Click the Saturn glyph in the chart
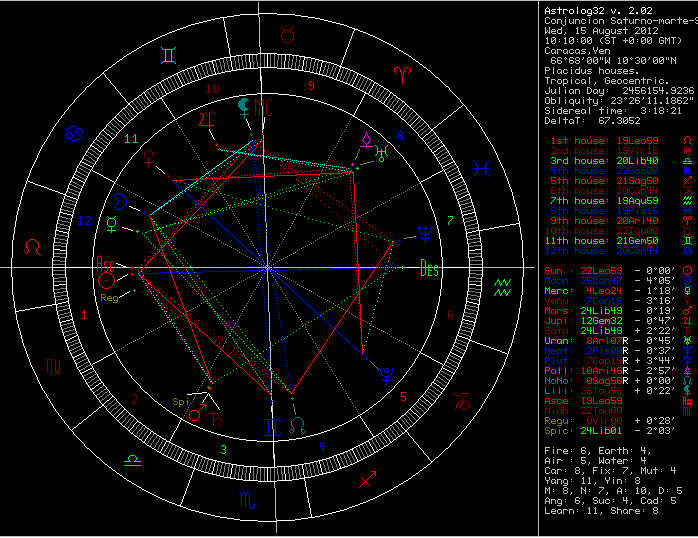This screenshot has height=538, width=698. point(216,420)
